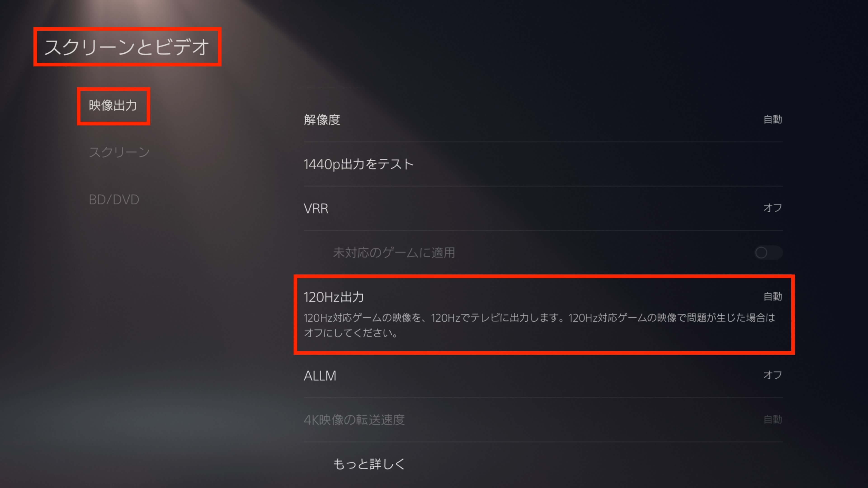
Task: Click the 自動 value of 4K映像の転送速度
Action: coord(773,420)
